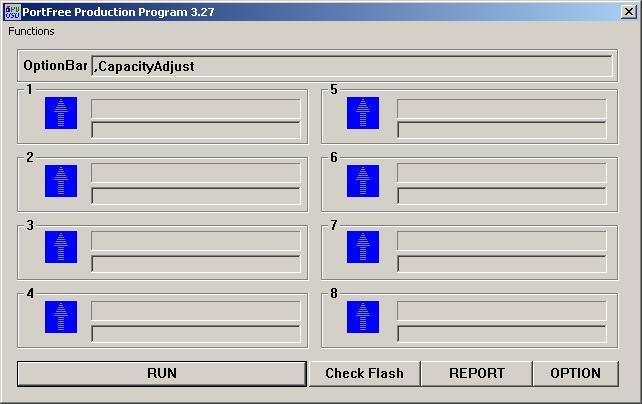Open the REPORT button
The height and width of the screenshot is (404, 642).
(x=477, y=373)
